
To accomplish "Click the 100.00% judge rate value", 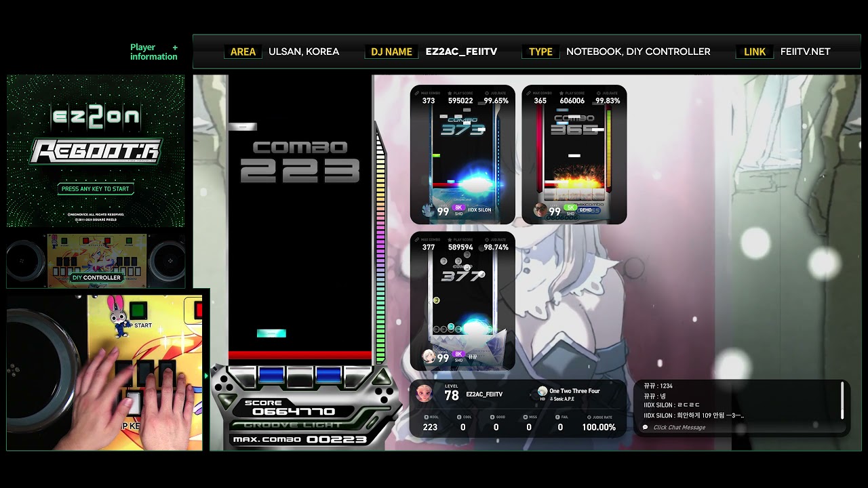I will pos(599,427).
